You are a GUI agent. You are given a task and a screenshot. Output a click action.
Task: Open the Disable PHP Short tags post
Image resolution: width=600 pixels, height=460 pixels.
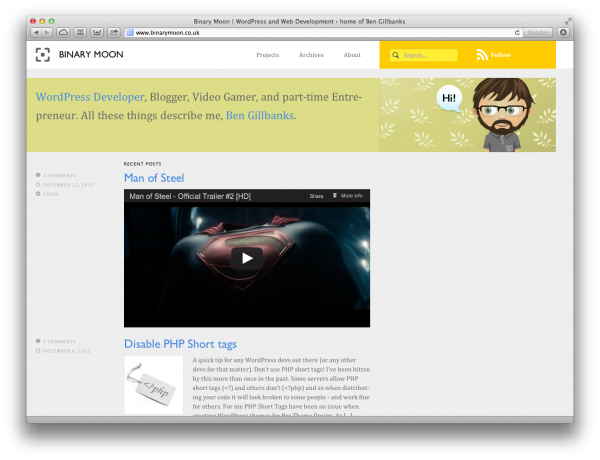[x=180, y=344]
